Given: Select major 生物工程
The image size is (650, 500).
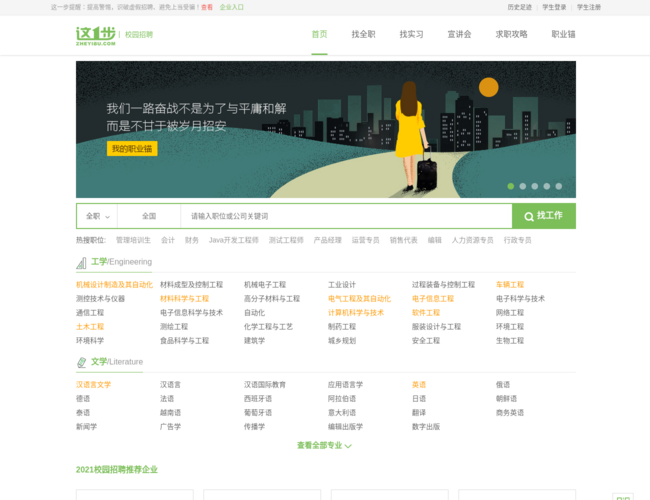Looking at the screenshot, I should (x=510, y=341).
